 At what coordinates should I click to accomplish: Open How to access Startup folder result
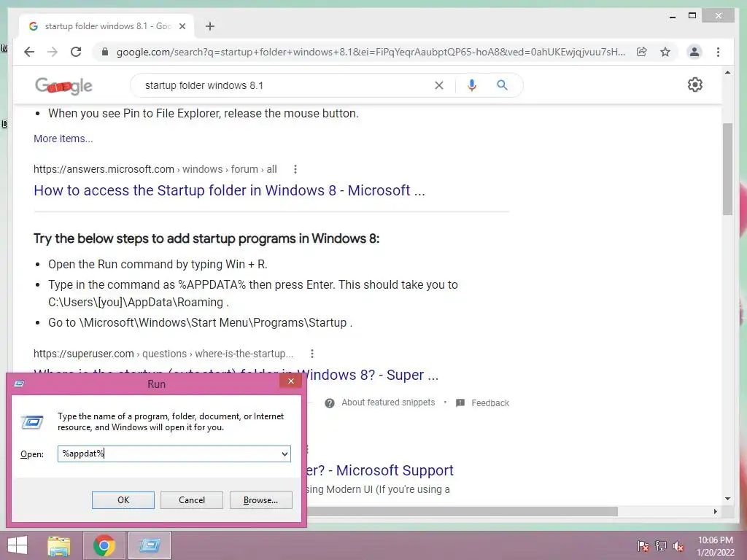229,190
